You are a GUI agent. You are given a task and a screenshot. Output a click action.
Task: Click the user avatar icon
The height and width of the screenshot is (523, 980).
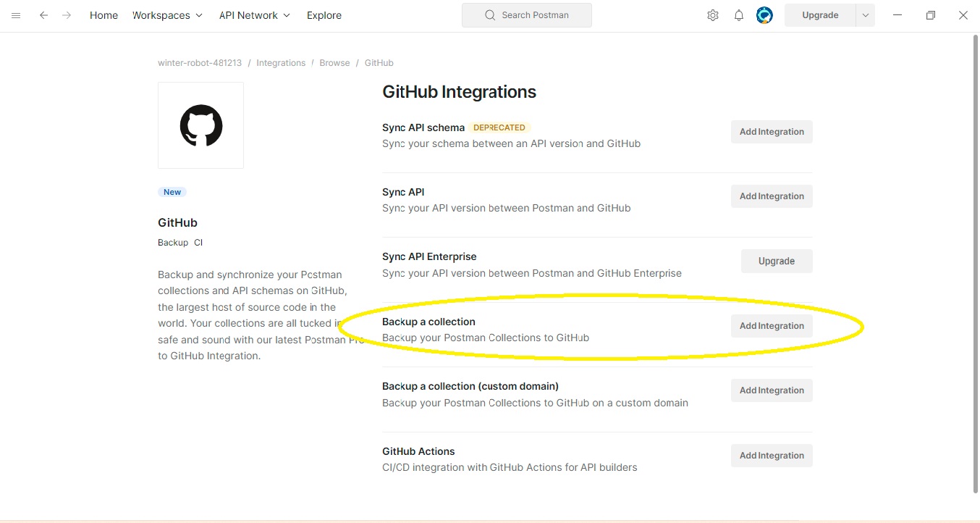click(x=764, y=15)
